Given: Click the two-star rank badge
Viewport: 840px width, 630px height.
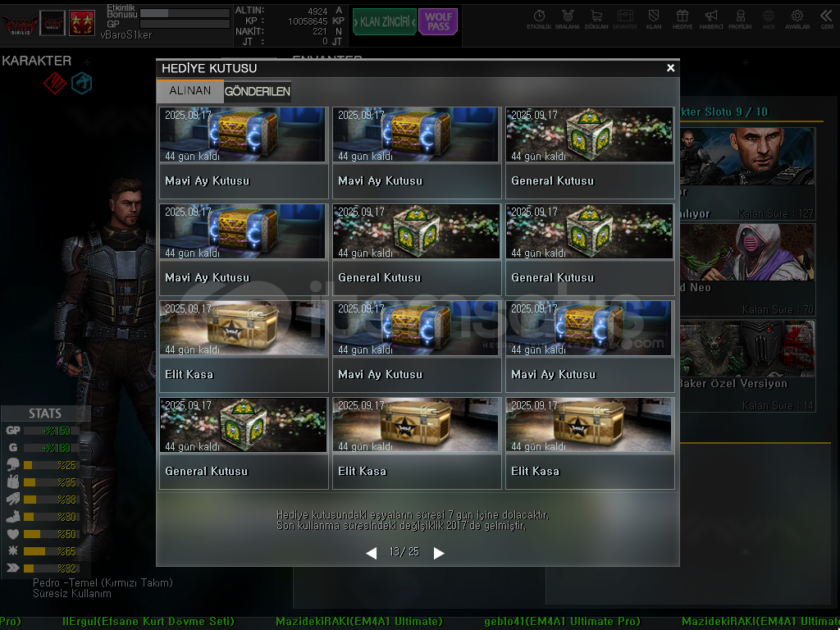Looking at the screenshot, I should point(81,22).
